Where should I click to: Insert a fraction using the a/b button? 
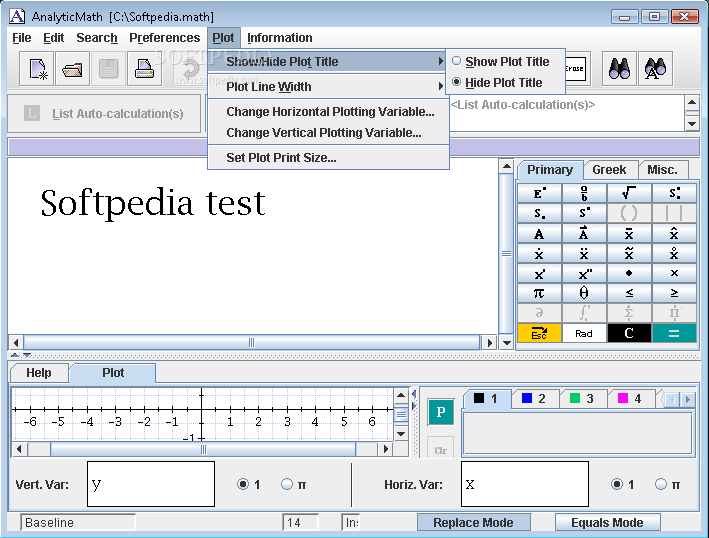click(584, 193)
